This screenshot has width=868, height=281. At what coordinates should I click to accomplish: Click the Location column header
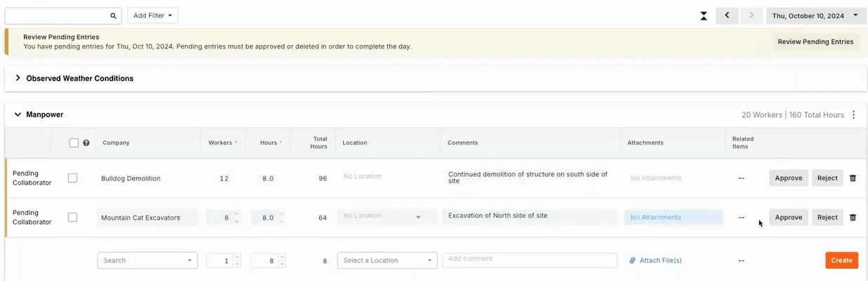click(x=355, y=143)
